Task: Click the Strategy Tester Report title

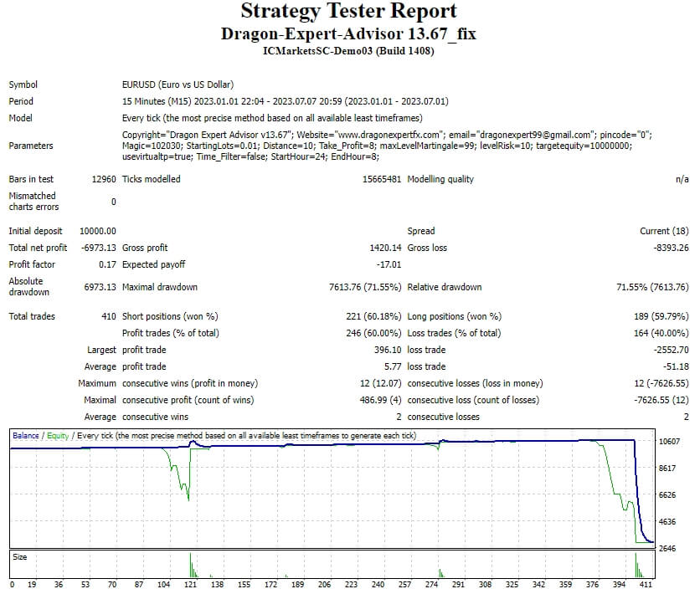Action: click(x=348, y=11)
